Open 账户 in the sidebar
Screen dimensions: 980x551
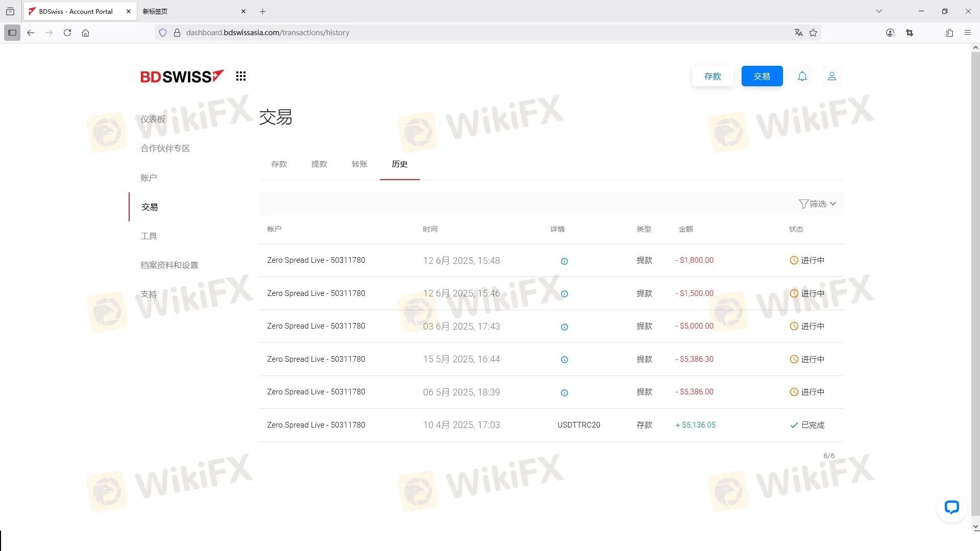tap(149, 178)
